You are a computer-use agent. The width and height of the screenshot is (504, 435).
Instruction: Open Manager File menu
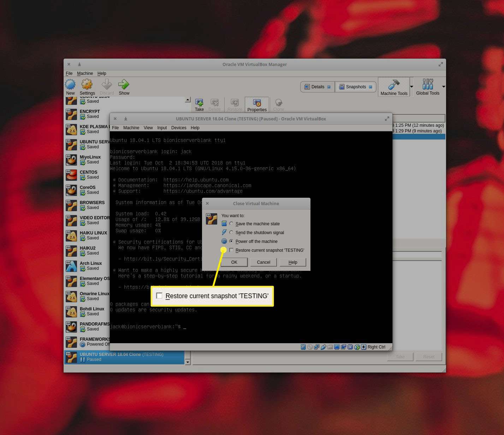coord(69,73)
